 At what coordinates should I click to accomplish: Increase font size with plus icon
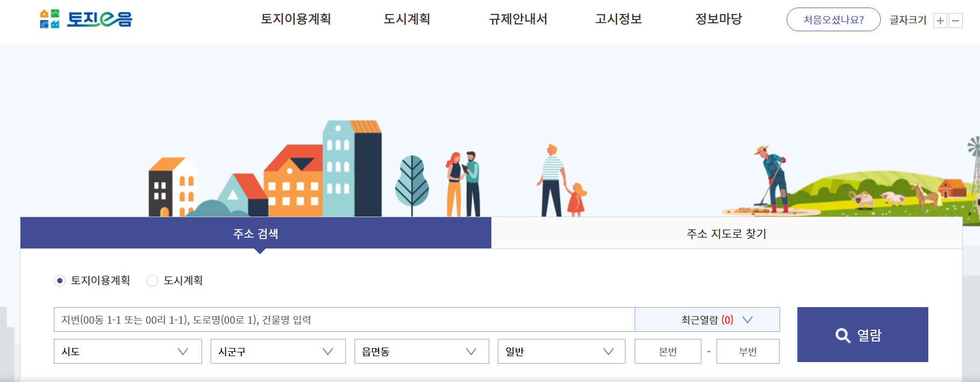coord(940,21)
